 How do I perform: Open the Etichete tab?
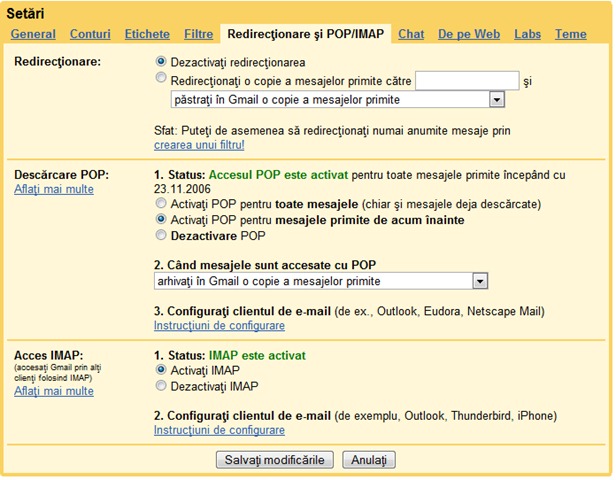(x=147, y=34)
